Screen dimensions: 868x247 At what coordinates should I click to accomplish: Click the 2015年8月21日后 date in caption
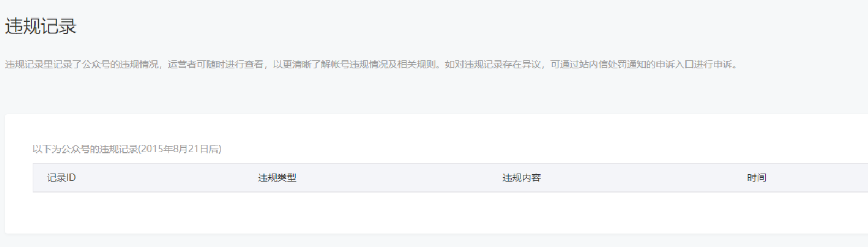tap(179, 149)
